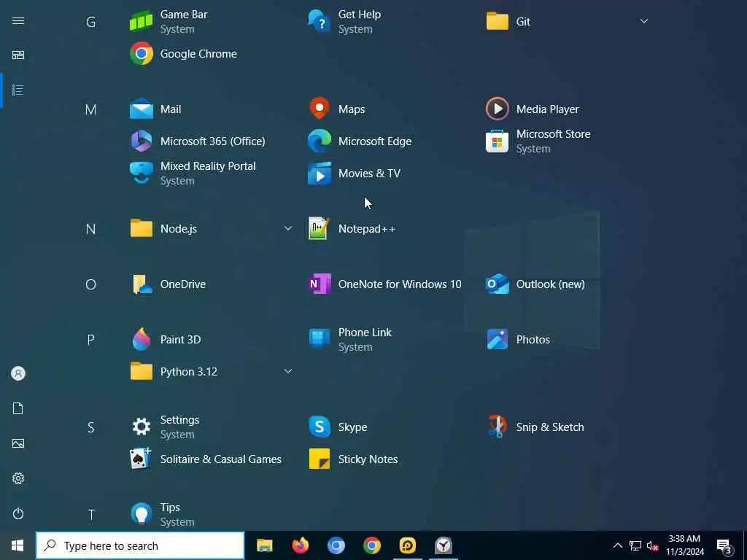The image size is (747, 560).
Task: Open the Node.js folder entry
Action: point(164,228)
